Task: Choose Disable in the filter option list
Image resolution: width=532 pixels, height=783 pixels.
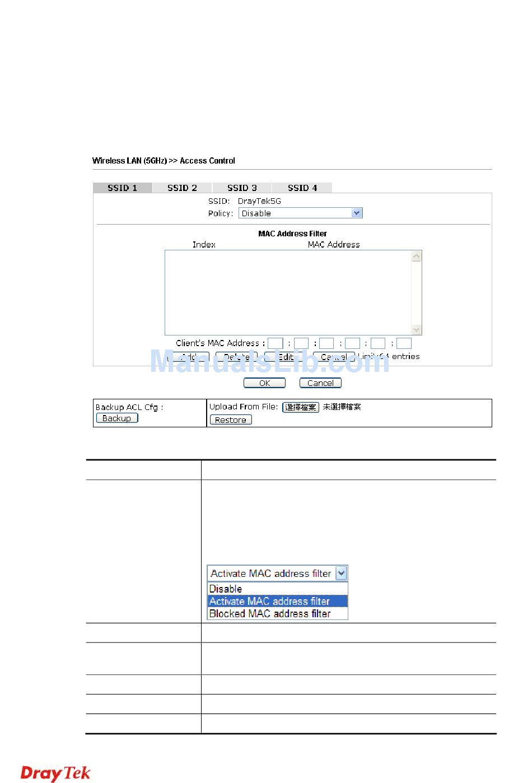Action: click(278, 589)
